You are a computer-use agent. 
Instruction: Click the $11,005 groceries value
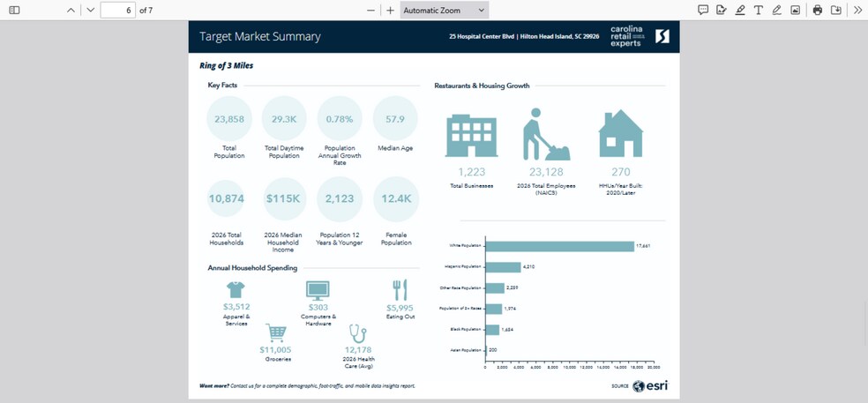coord(275,350)
